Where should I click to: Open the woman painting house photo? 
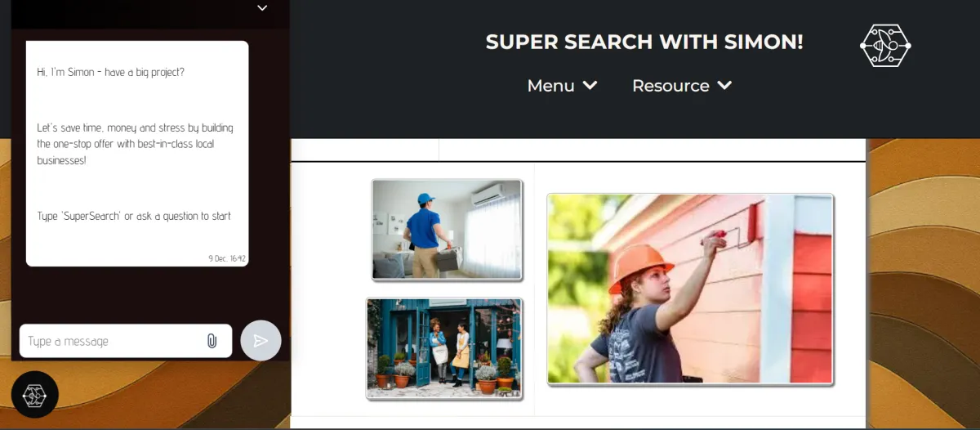click(x=690, y=289)
